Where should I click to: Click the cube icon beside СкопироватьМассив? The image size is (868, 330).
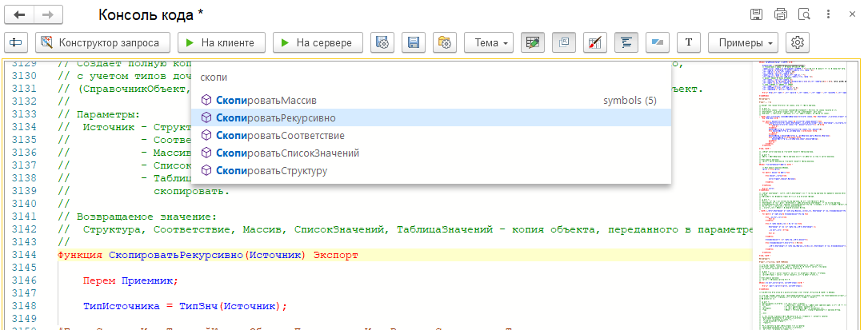pos(206,101)
